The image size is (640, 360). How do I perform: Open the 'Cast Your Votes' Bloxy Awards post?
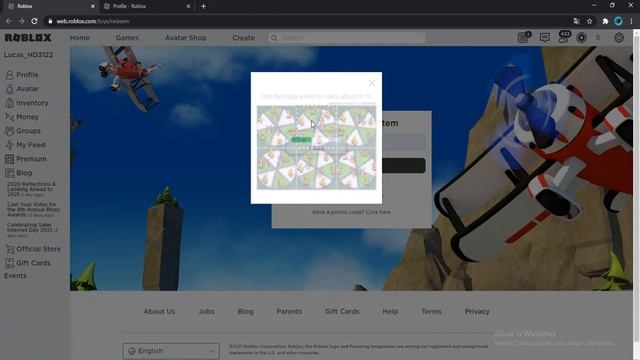(x=33, y=209)
